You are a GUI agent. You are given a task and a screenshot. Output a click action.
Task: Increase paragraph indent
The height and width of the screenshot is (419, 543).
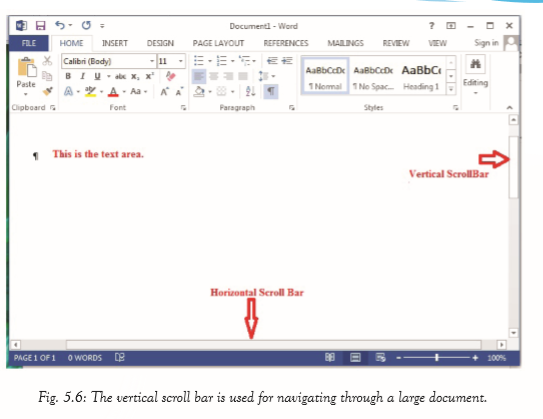pyautogui.click(x=287, y=61)
